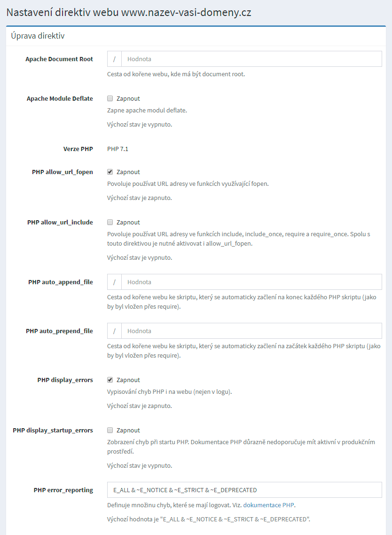Image resolution: width=392 pixels, height=535 pixels.
Task: Disable the PHP display_errors checkbox
Action: tap(110, 380)
